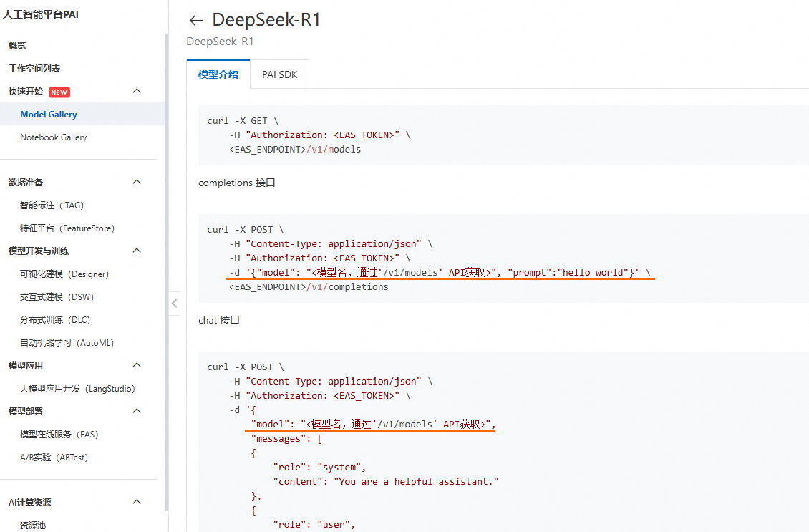Collapse the 数据准备 section chevron
Image resolution: width=809 pixels, height=532 pixels.
(137, 182)
